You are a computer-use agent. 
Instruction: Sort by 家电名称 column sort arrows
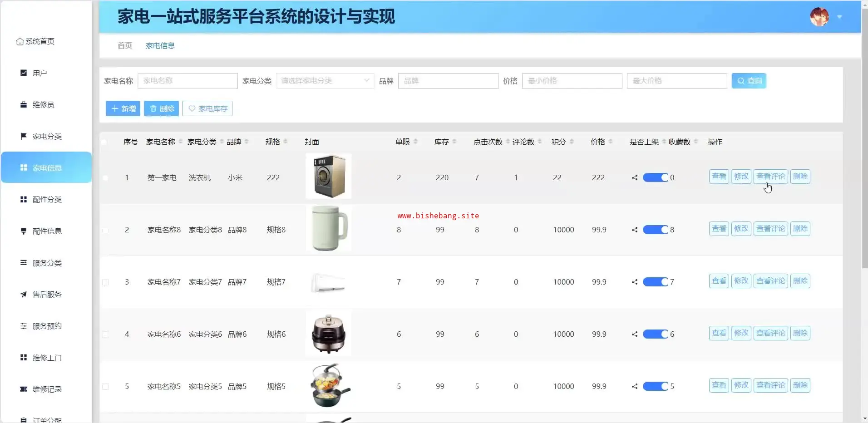pos(180,142)
